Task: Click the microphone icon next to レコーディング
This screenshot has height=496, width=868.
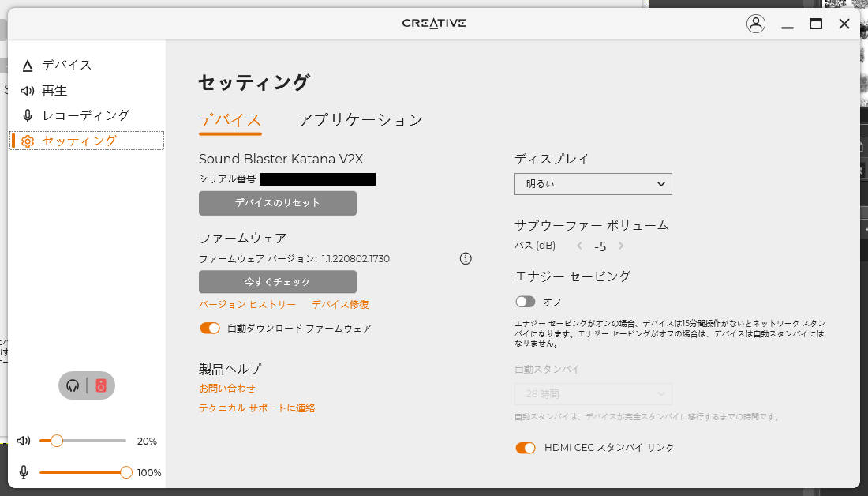Action: click(27, 115)
